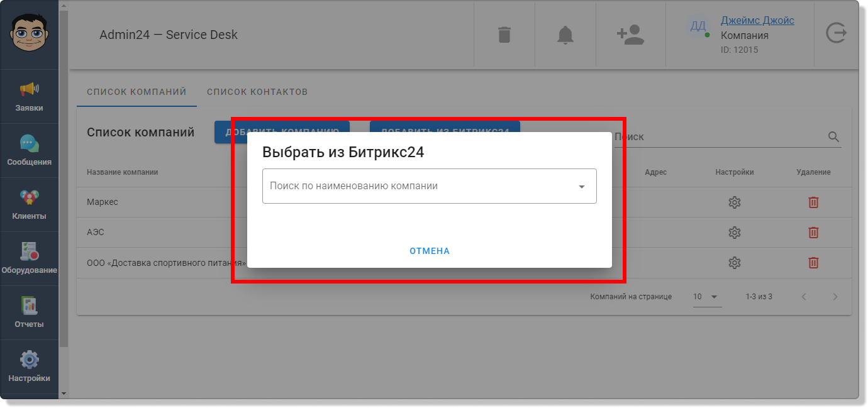The width and height of the screenshot is (868, 408).
Task: Delete company Маркес with trash icon
Action: click(x=813, y=202)
